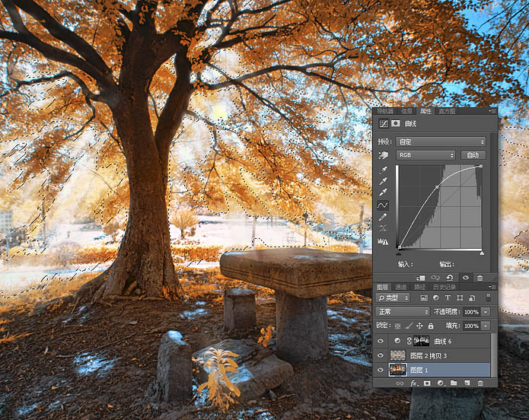
Task: Switch to the 历史记录 tab
Action: [446, 287]
